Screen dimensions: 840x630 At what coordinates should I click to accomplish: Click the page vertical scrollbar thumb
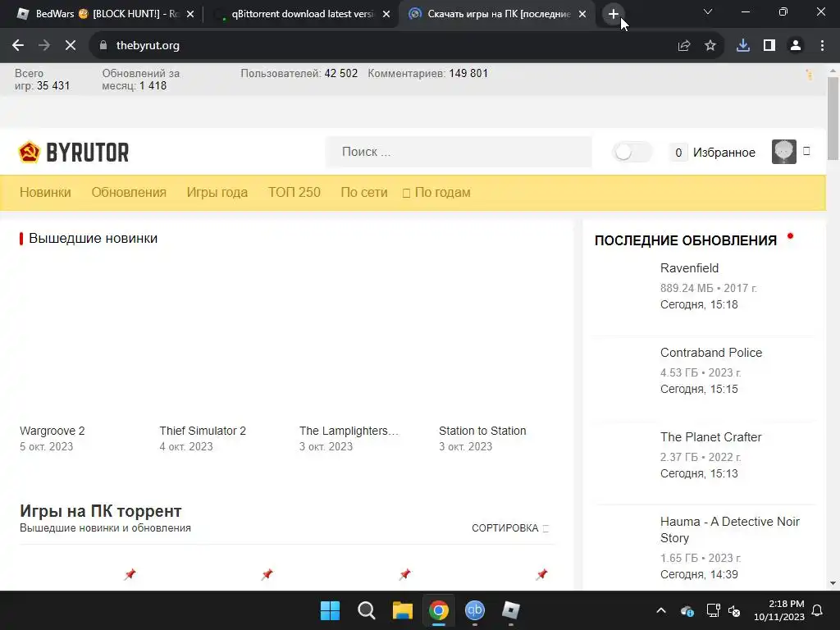(833, 118)
